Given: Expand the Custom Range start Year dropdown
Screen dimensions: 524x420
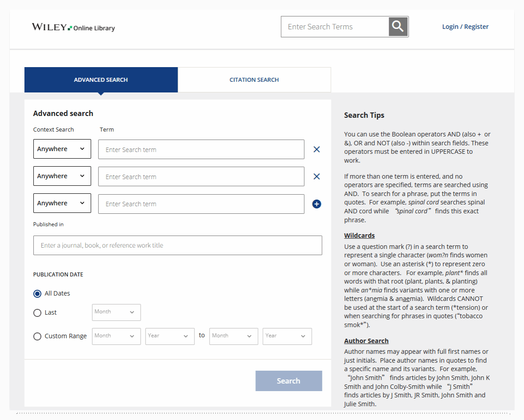Looking at the screenshot, I should (169, 336).
